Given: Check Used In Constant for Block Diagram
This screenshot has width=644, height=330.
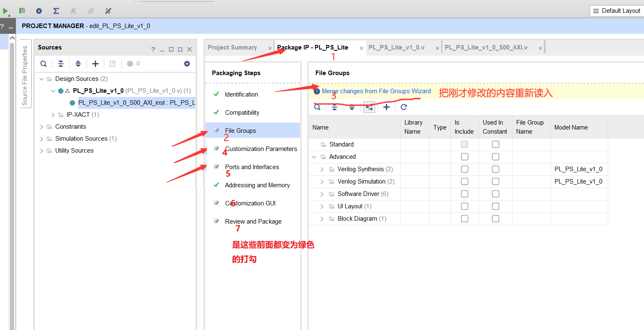Looking at the screenshot, I should (496, 219).
